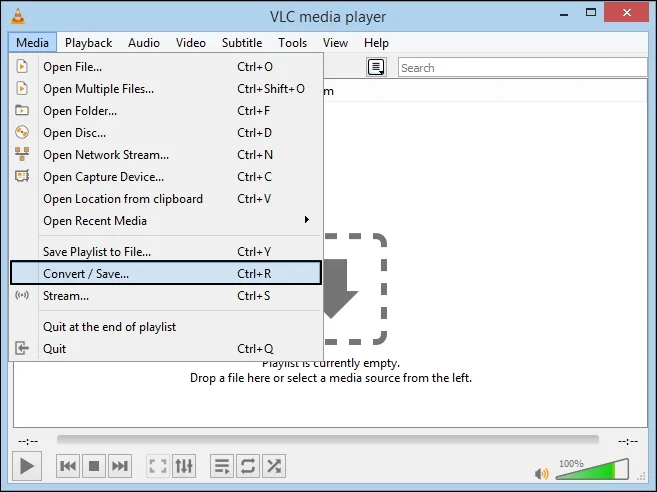Click the remaining time label
657x492 pixels.
(x=628, y=441)
